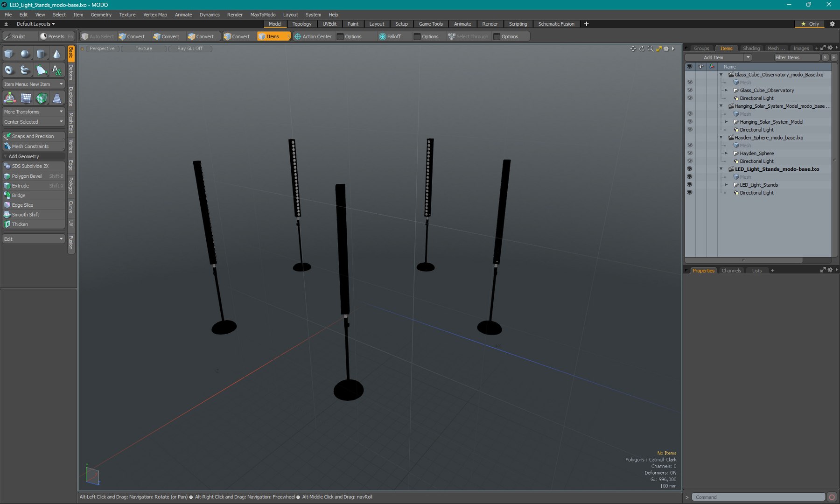Image resolution: width=840 pixels, height=504 pixels.
Task: Toggle visibility of Hayden_Sphere item
Action: pyautogui.click(x=689, y=153)
